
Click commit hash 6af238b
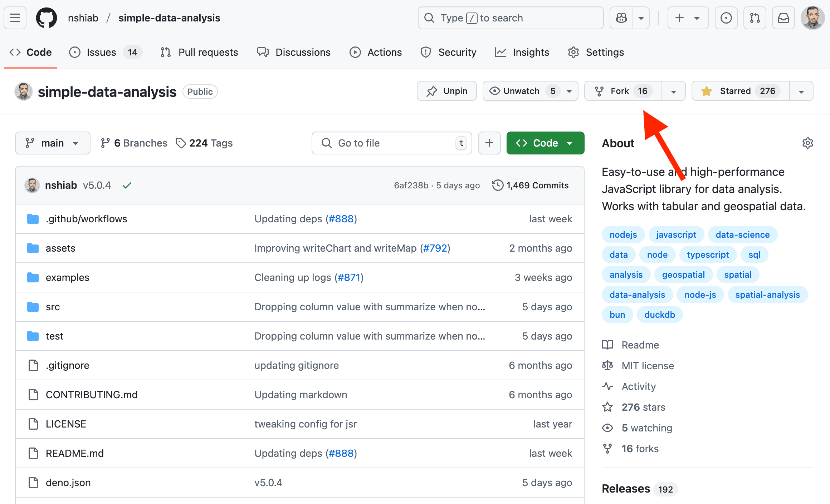tap(411, 185)
